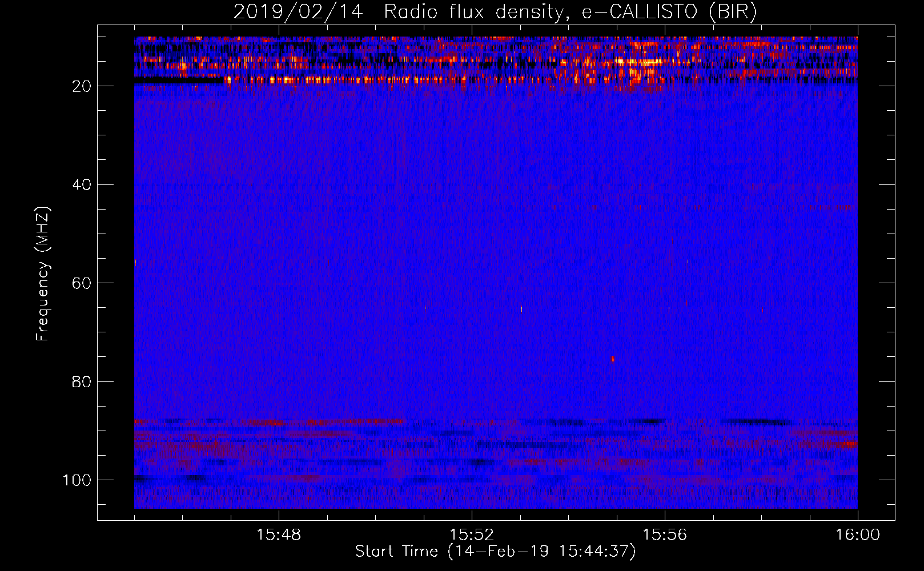Click the 20 MHz frequency tick label
The image size is (924, 571).
(81, 86)
